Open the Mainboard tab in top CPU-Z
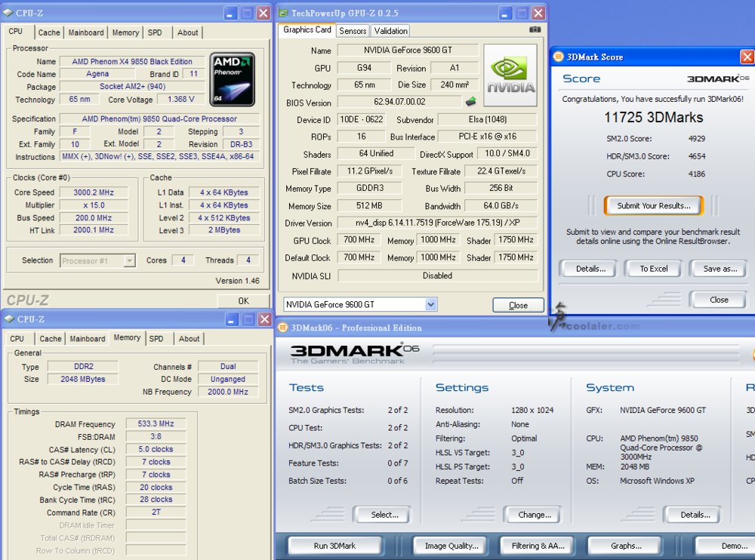755x560 pixels. pyautogui.click(x=86, y=32)
